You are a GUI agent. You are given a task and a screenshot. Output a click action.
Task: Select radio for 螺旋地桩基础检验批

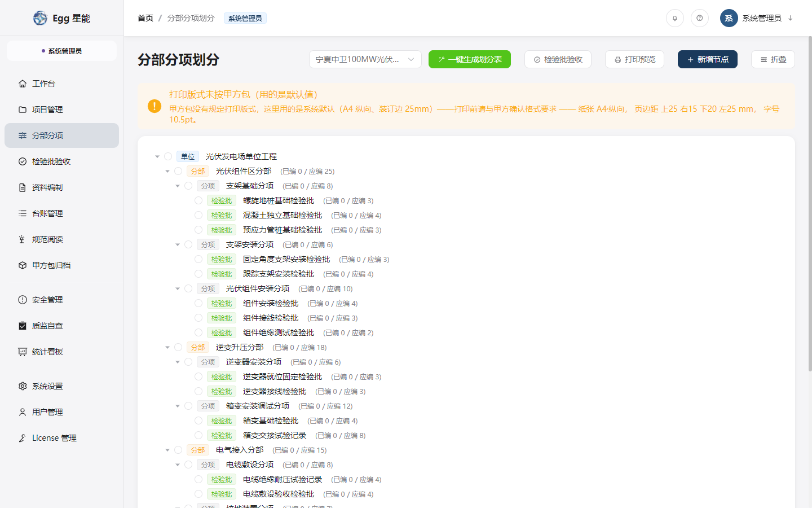coord(198,200)
